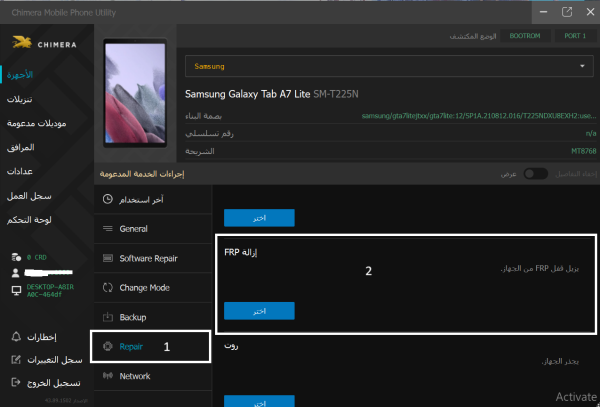The image size is (600, 407).
Task: Open موديلات مدعومة supported models
Action: [36, 124]
